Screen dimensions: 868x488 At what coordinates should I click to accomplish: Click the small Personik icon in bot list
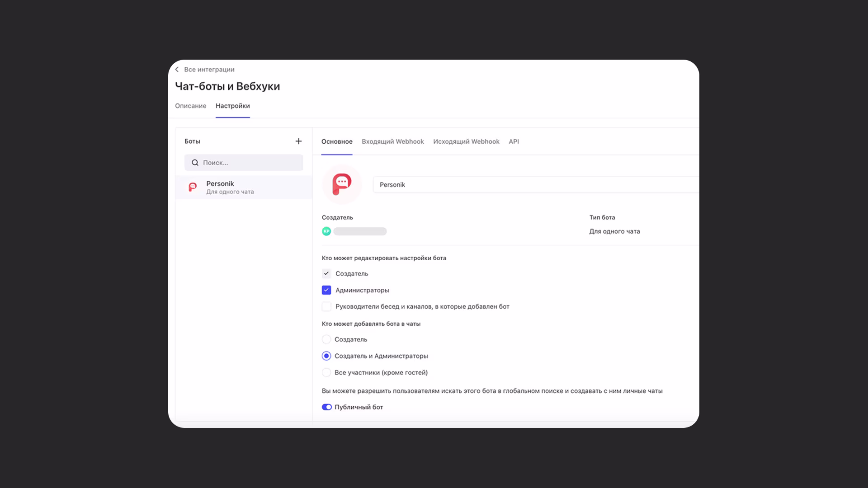[193, 187]
